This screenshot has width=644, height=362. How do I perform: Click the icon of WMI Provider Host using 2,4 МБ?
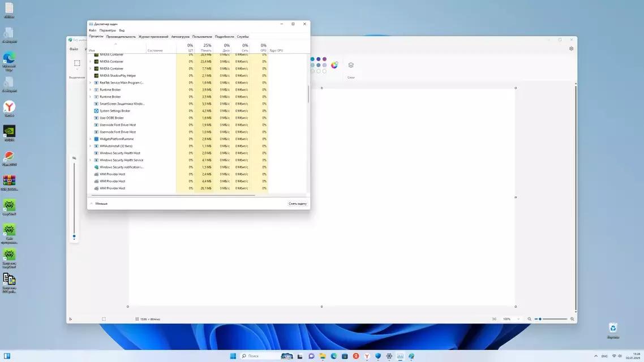click(97, 174)
